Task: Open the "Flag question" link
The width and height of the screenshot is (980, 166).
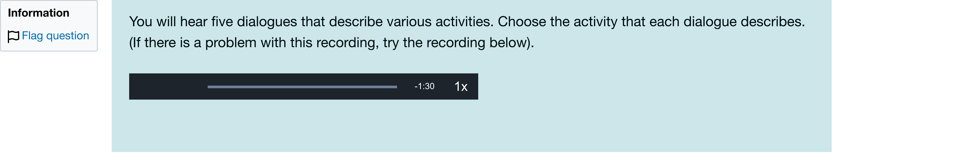Action: 55,36
